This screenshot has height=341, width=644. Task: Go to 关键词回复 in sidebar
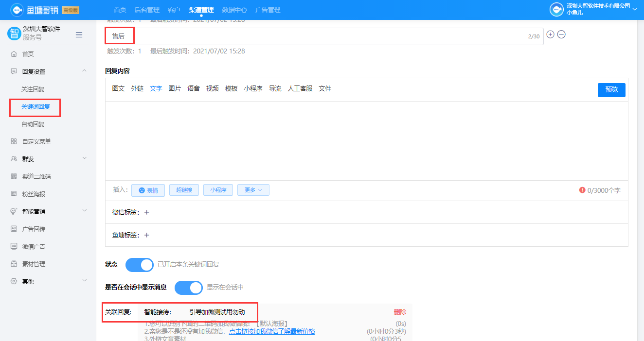[x=36, y=106]
